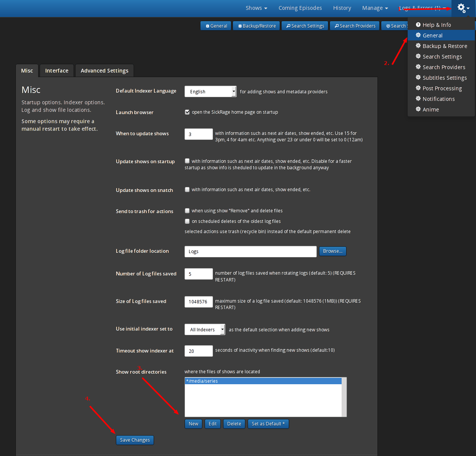
Task: Toggle the Launch browser on startup checkbox
Action: pos(187,112)
